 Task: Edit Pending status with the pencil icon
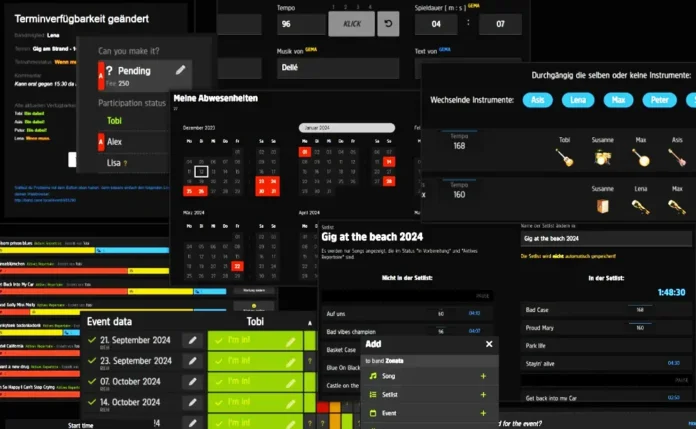(180, 70)
